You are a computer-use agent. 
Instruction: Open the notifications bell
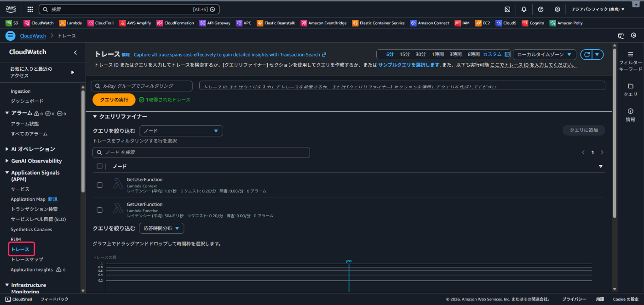click(524, 9)
